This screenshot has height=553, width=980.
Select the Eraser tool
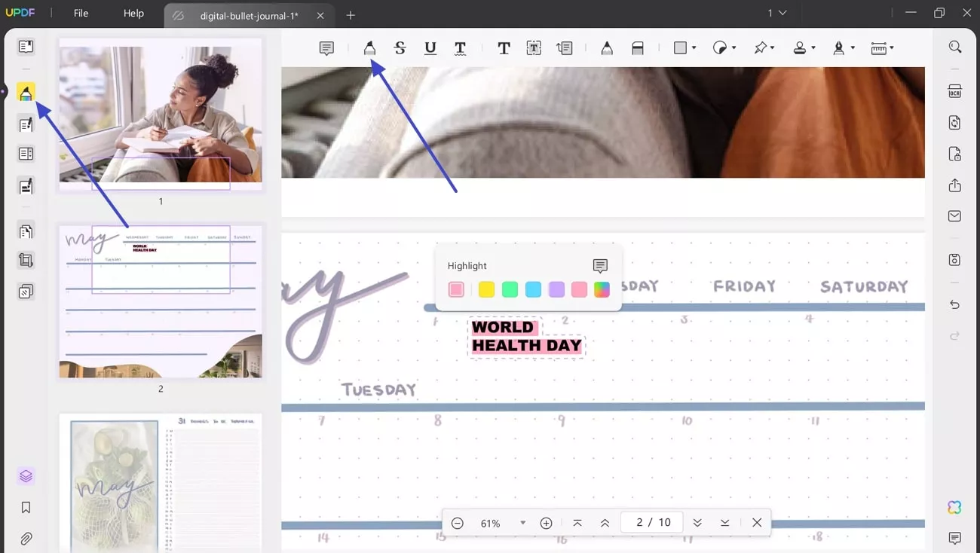click(x=637, y=47)
